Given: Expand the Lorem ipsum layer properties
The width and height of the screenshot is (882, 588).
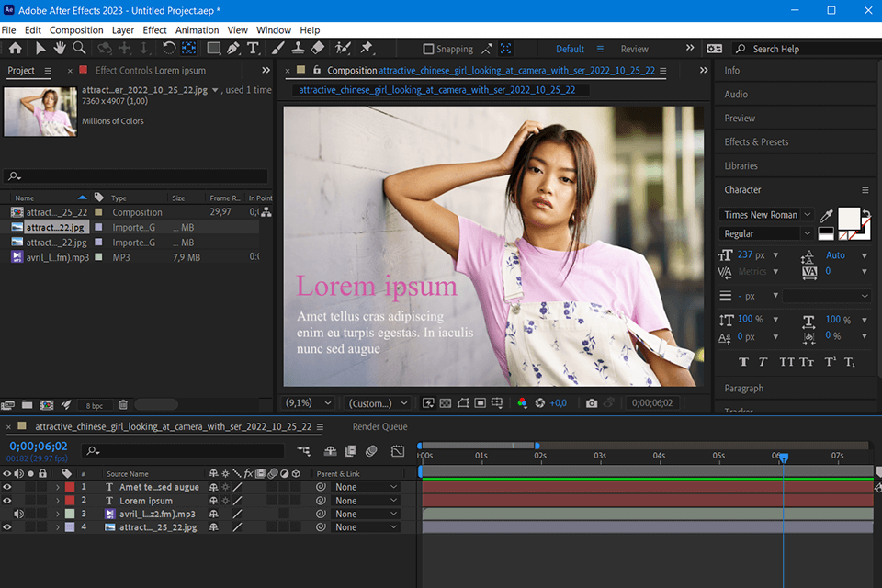Looking at the screenshot, I should tap(58, 501).
